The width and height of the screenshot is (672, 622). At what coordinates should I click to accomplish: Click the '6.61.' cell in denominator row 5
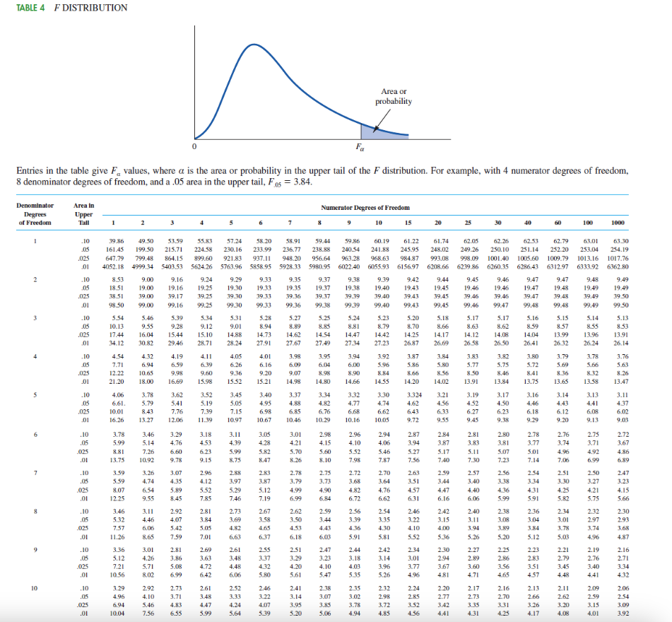(119, 404)
